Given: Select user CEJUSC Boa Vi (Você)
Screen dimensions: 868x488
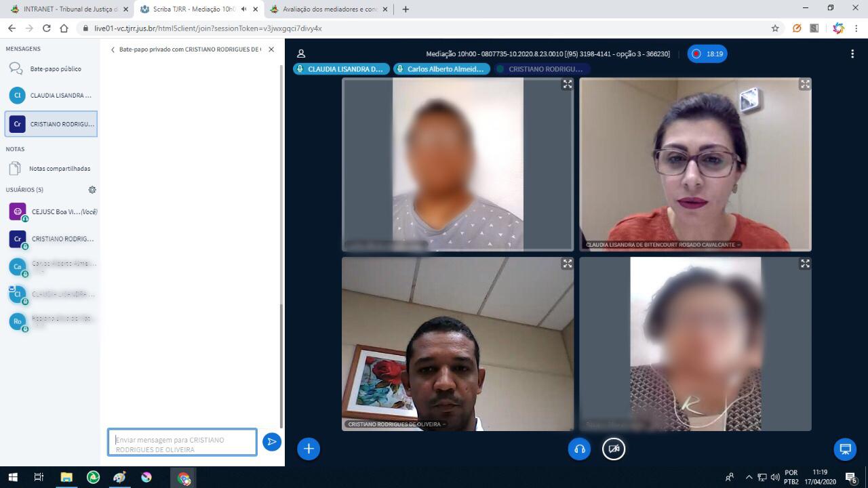Looking at the screenshot, I should tap(53, 212).
